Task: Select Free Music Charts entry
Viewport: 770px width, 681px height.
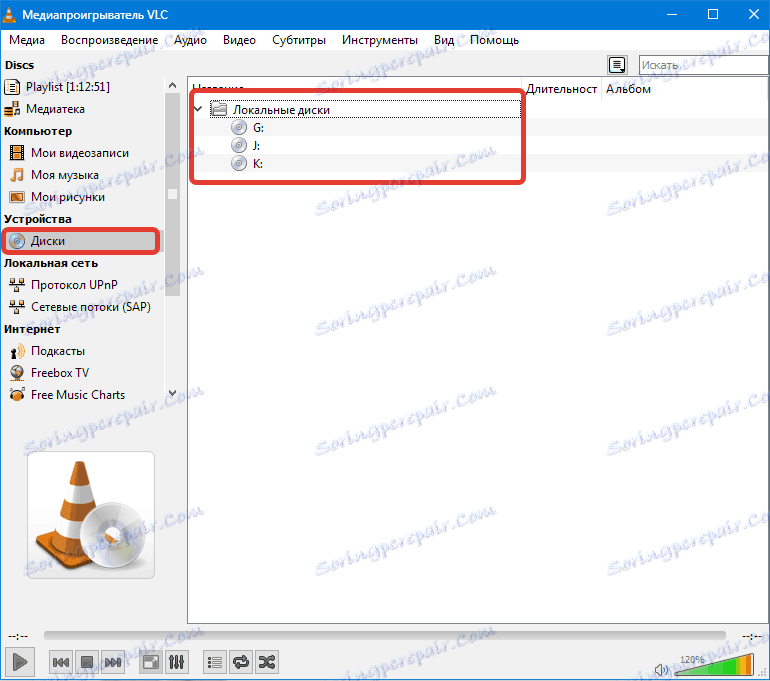Action: pos(78,395)
